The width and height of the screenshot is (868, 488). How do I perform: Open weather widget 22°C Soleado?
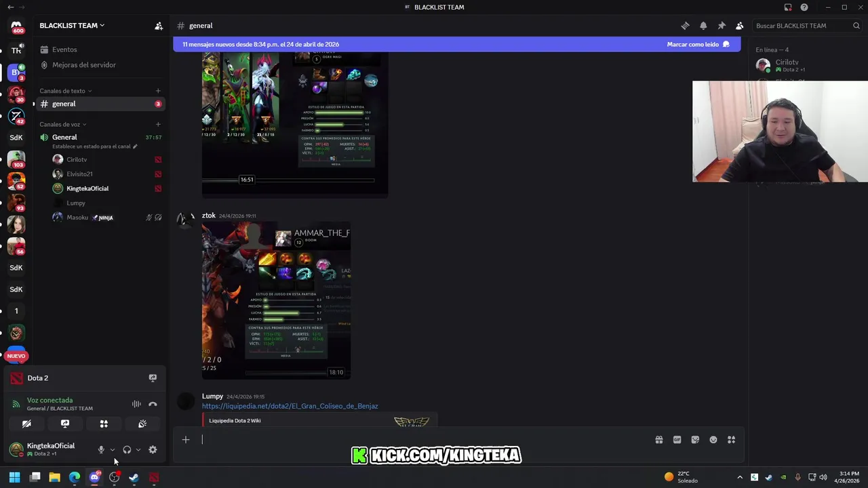[x=681, y=477]
